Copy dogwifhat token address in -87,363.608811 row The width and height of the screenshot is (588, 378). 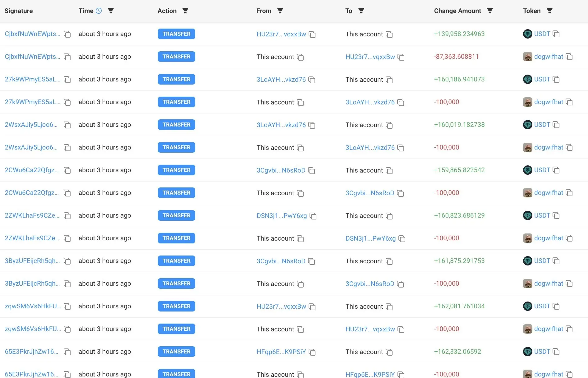[569, 57]
